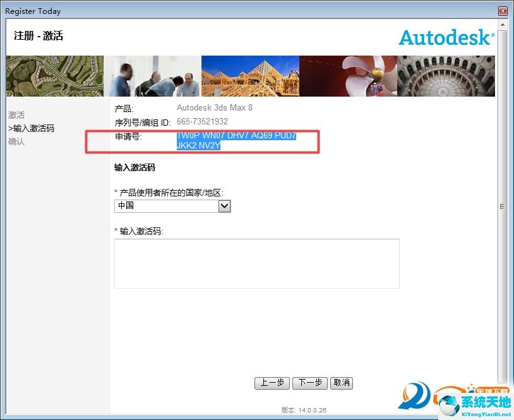
Task: Click the request code TW0P WN07 DHV7 AQ69 PUD7
Action: (236, 135)
